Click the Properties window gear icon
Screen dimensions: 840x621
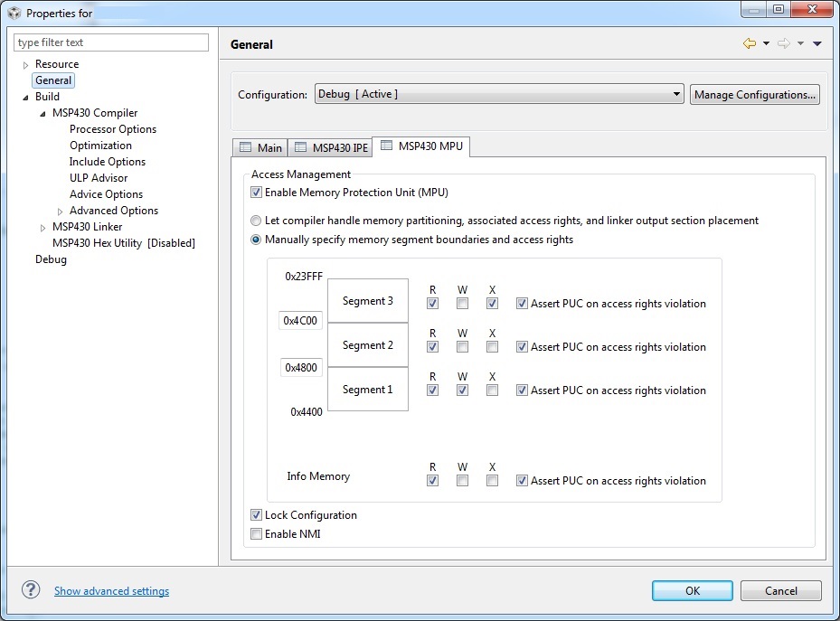click(14, 13)
